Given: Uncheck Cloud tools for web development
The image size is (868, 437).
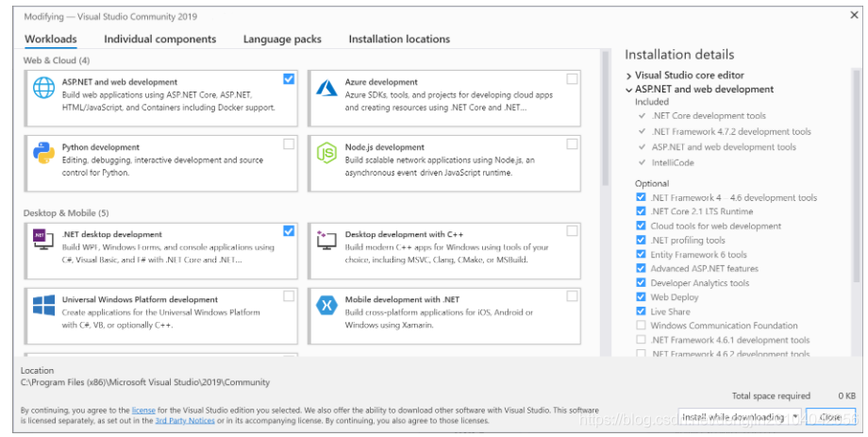Looking at the screenshot, I should pyautogui.click(x=641, y=226).
